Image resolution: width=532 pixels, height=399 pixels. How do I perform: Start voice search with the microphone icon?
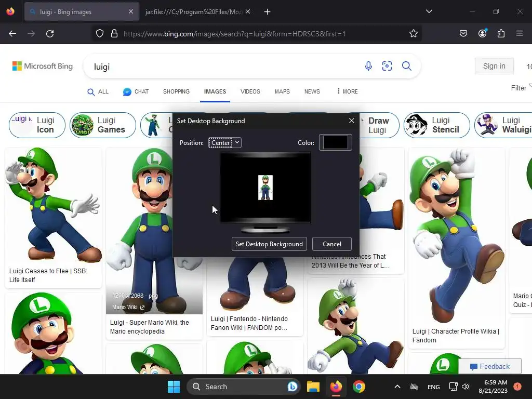tap(368, 66)
